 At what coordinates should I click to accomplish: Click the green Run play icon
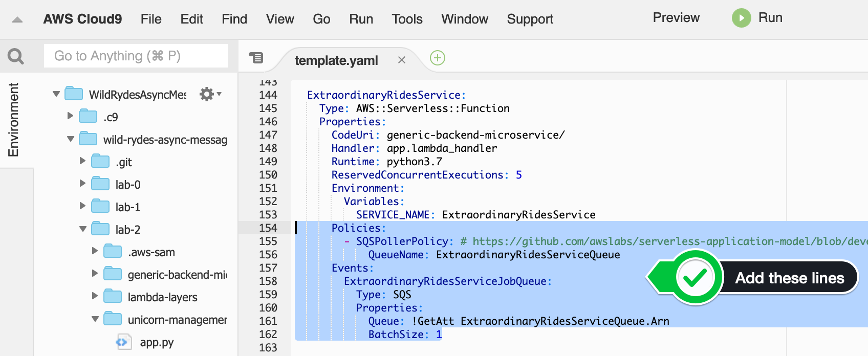741,18
